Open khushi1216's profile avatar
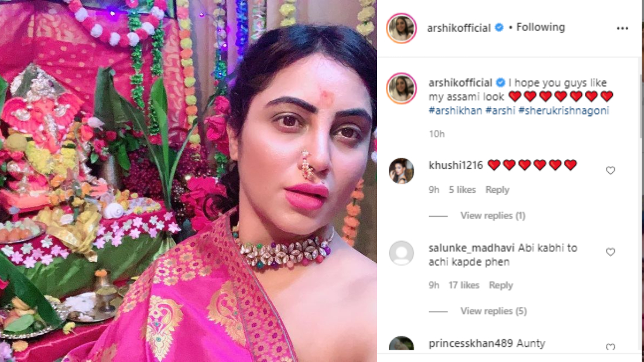The image size is (644, 362). 401,170
